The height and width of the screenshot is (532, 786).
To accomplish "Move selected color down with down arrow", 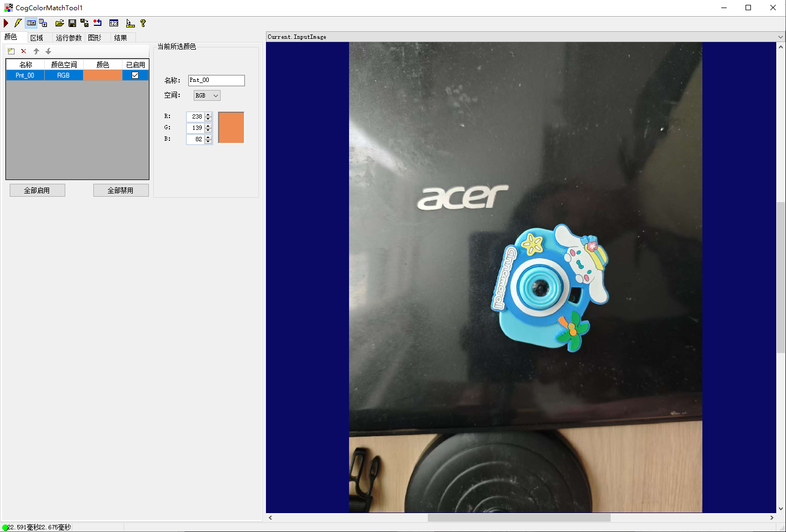I will coord(48,51).
